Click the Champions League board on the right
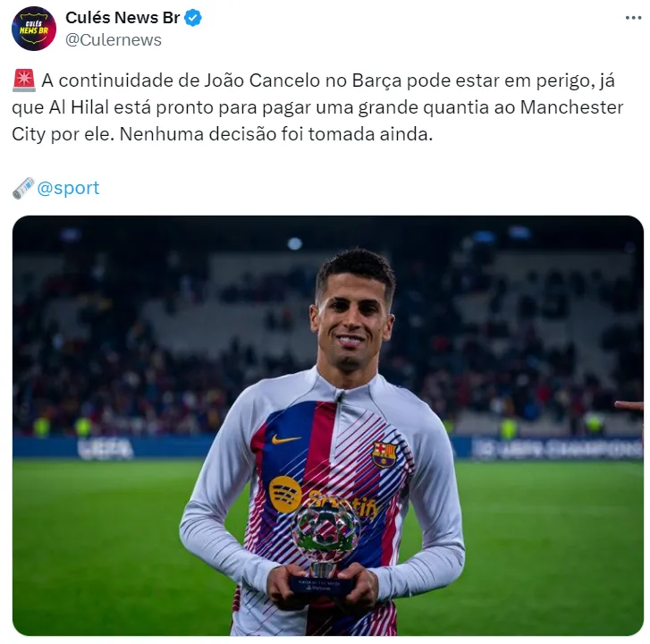This screenshot has width=650, height=644. click(557, 449)
